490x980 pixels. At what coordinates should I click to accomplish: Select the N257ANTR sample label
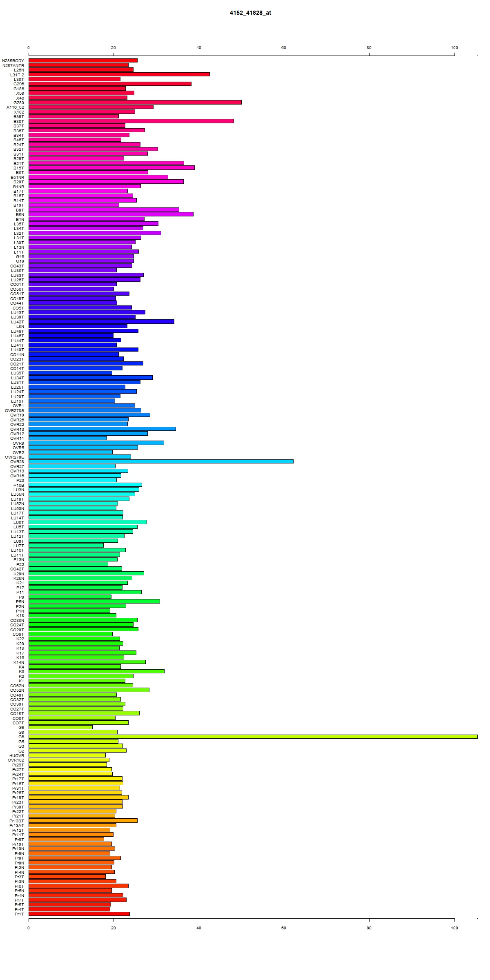[x=13, y=65]
